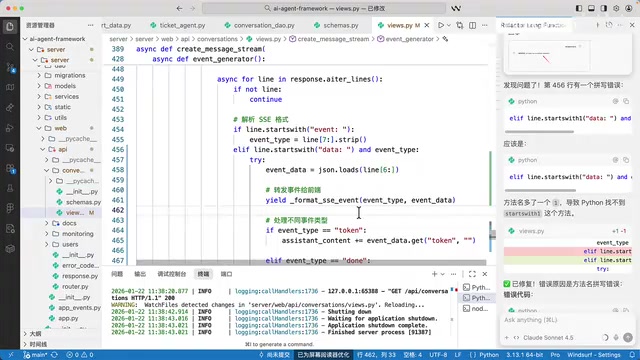Switch to the 端口 ports panel tab

[226, 274]
